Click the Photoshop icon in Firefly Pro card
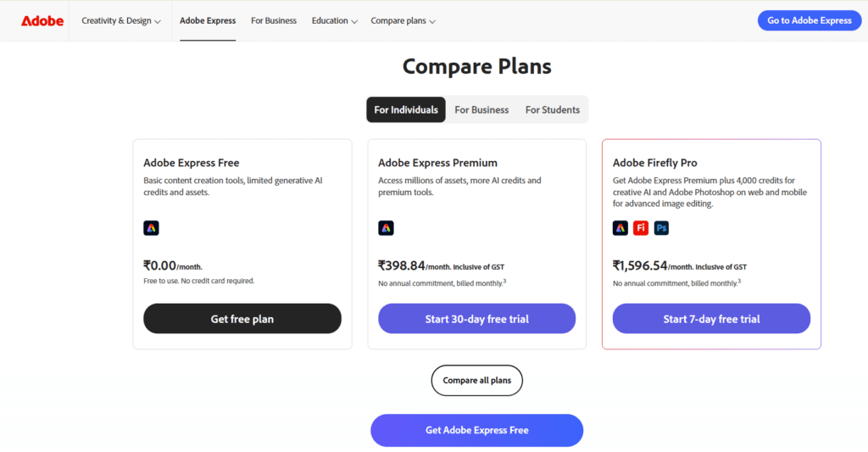Viewport: 868px width, 452px height. [x=661, y=227]
